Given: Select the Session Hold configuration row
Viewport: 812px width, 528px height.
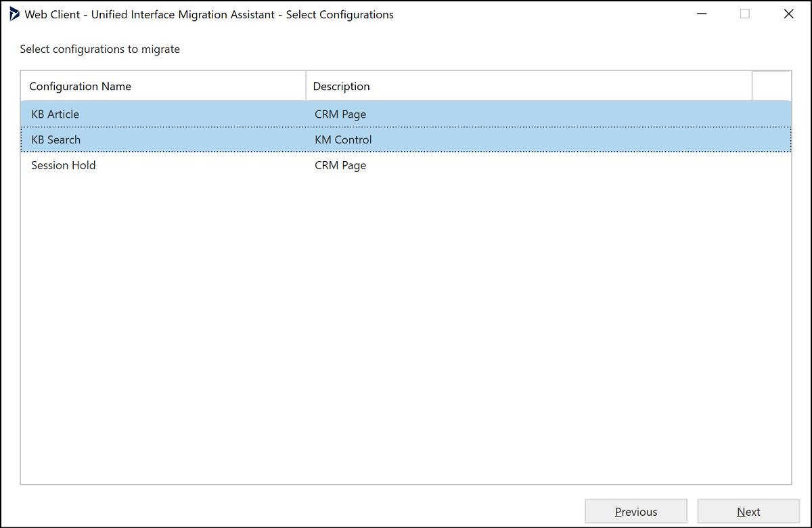Looking at the screenshot, I should click(406, 165).
